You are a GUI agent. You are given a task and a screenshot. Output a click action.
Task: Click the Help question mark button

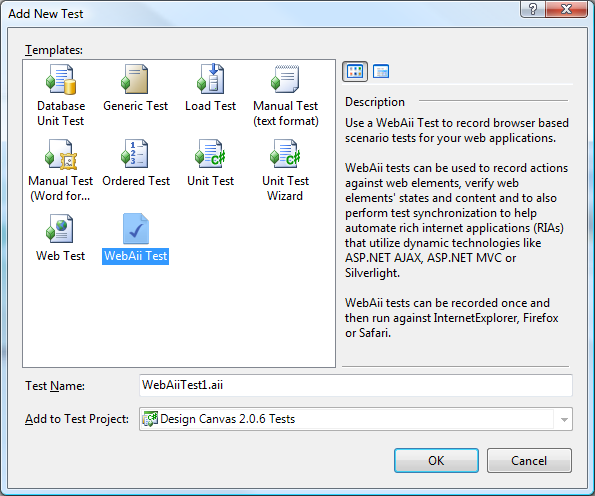click(x=533, y=9)
